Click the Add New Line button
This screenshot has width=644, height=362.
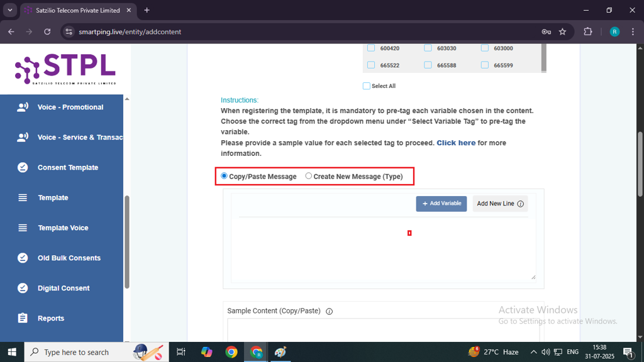click(x=500, y=204)
